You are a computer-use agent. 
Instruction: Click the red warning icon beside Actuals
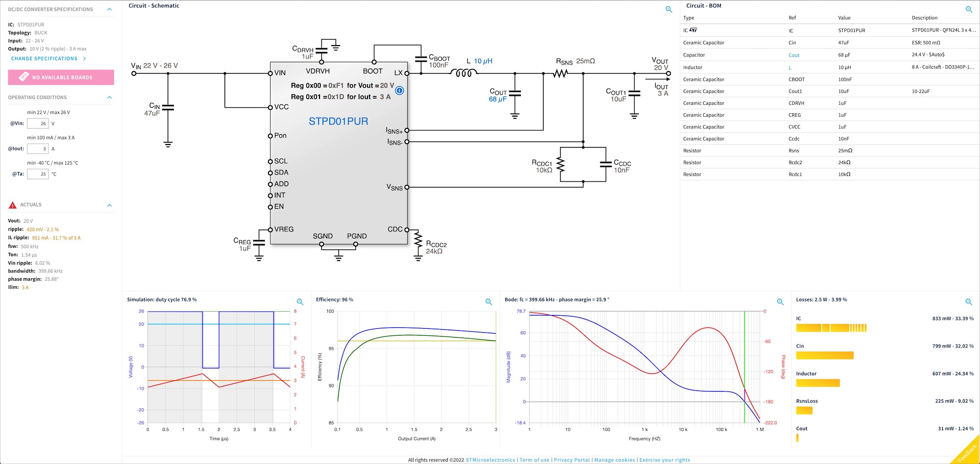(13, 205)
